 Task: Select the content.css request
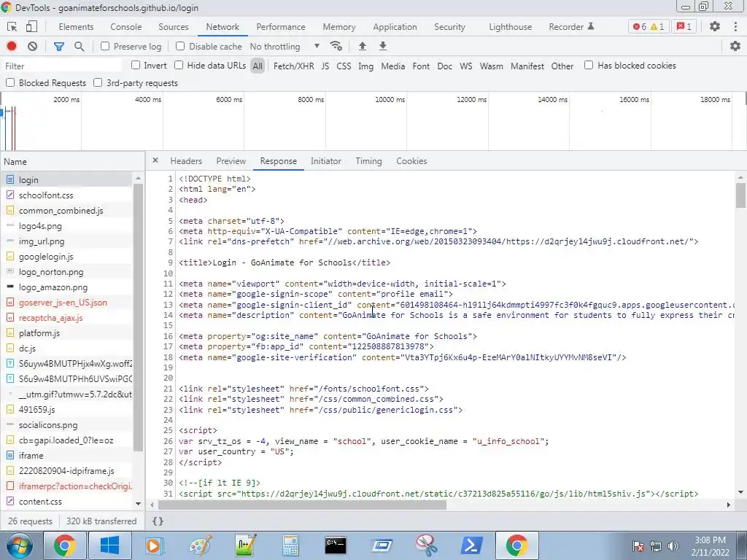click(66, 502)
